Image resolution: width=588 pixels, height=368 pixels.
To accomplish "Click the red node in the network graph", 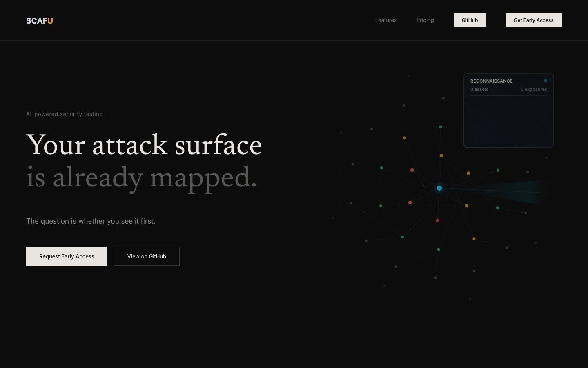I will click(x=437, y=221).
